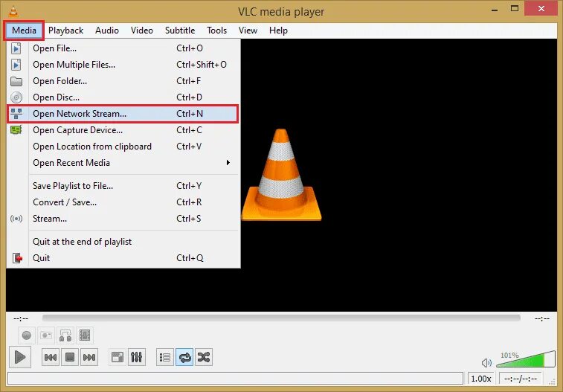Choose Open Disc... entry
Viewport: 563px width, 392px height.
(x=123, y=97)
